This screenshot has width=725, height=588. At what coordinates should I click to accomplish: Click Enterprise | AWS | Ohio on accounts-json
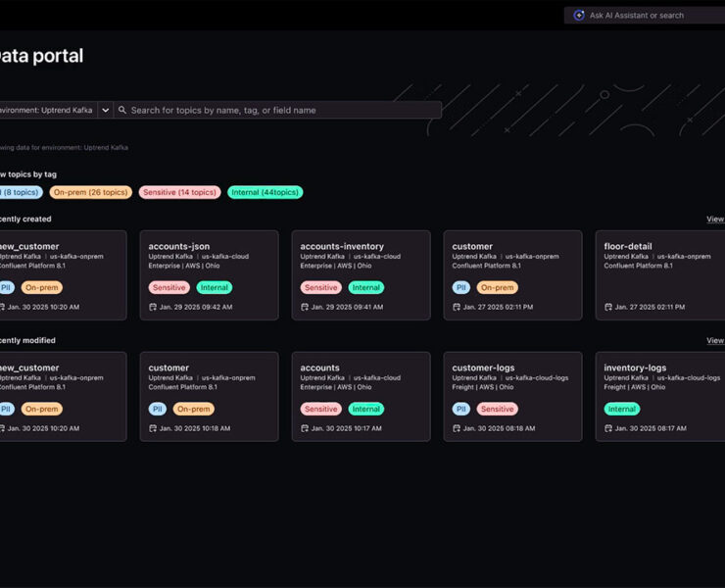point(184,266)
